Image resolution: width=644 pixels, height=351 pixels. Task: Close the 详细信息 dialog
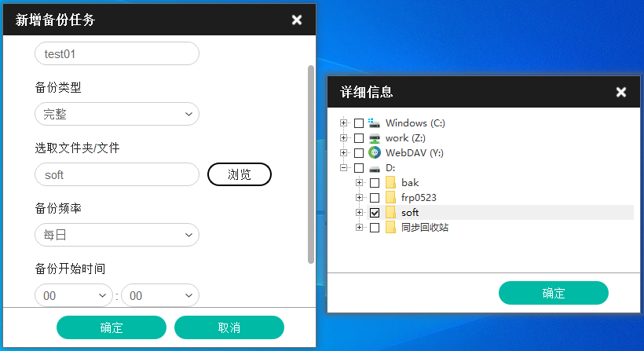[621, 92]
